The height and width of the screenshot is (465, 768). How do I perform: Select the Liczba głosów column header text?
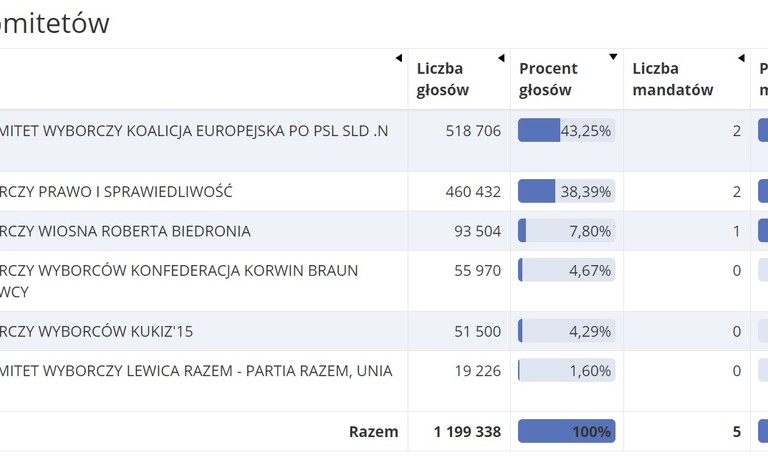[440, 79]
